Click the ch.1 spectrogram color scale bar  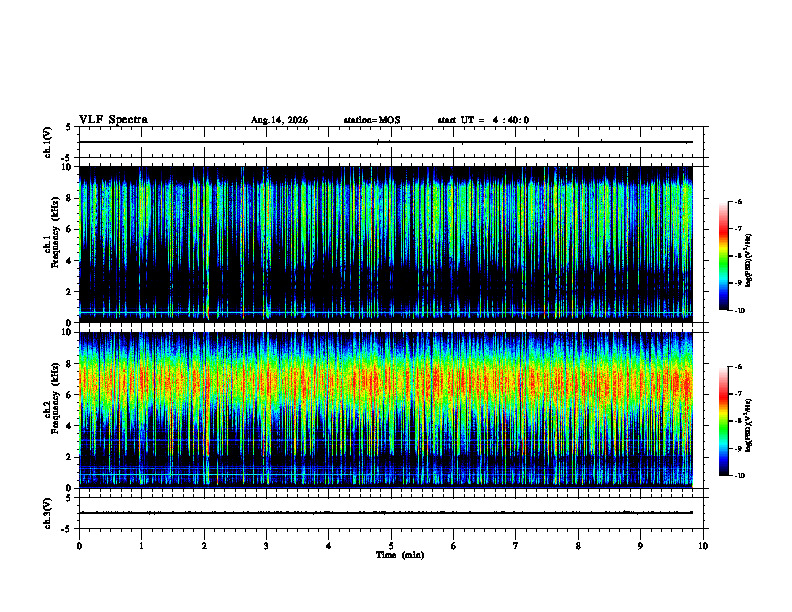723,256
